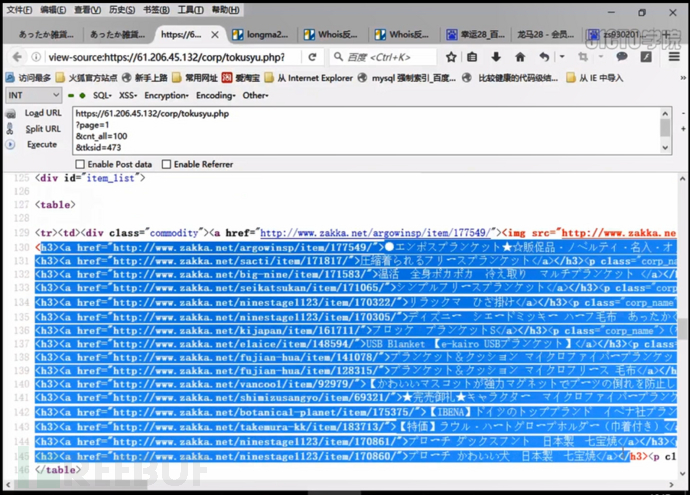Click the source view vertical scrollbar thumb

click(x=683, y=329)
